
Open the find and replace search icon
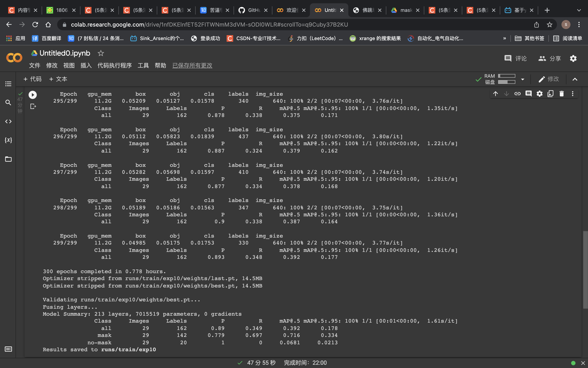pyautogui.click(x=8, y=102)
